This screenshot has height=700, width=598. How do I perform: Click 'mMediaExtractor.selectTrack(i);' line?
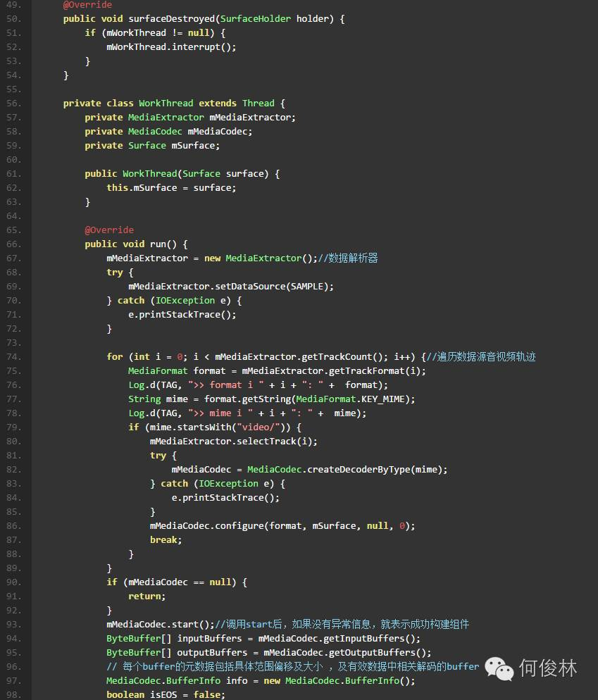tap(234, 441)
